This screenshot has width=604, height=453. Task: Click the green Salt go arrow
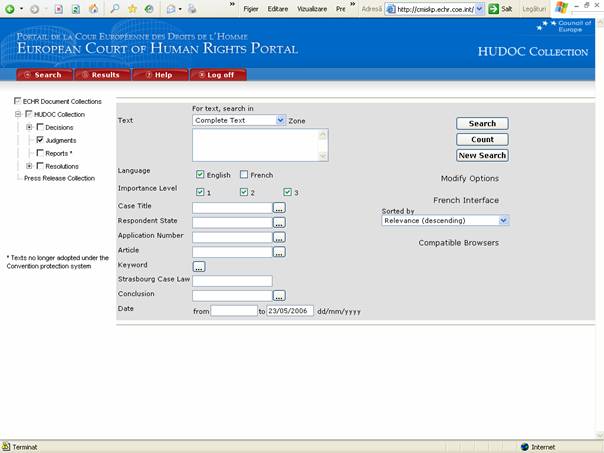point(493,9)
